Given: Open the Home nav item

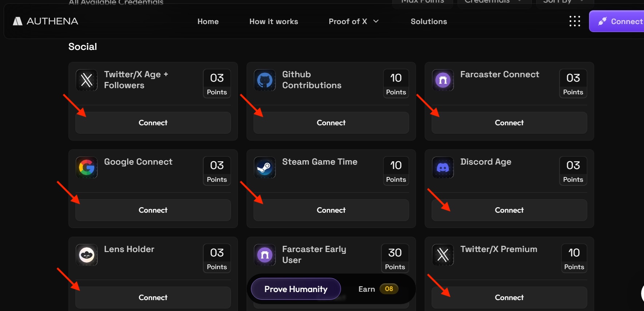Looking at the screenshot, I should (x=208, y=21).
